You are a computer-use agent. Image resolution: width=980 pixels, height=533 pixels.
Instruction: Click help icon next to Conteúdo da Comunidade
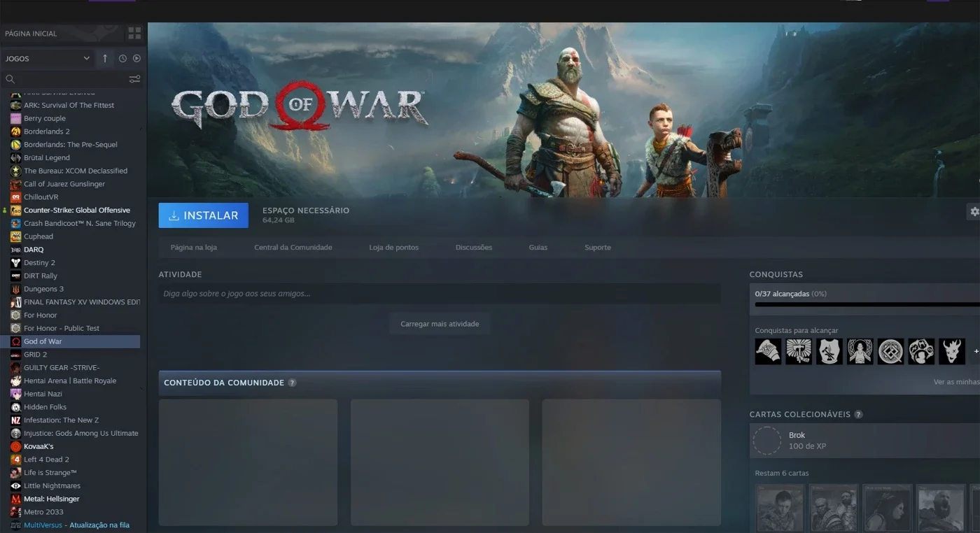pos(292,383)
